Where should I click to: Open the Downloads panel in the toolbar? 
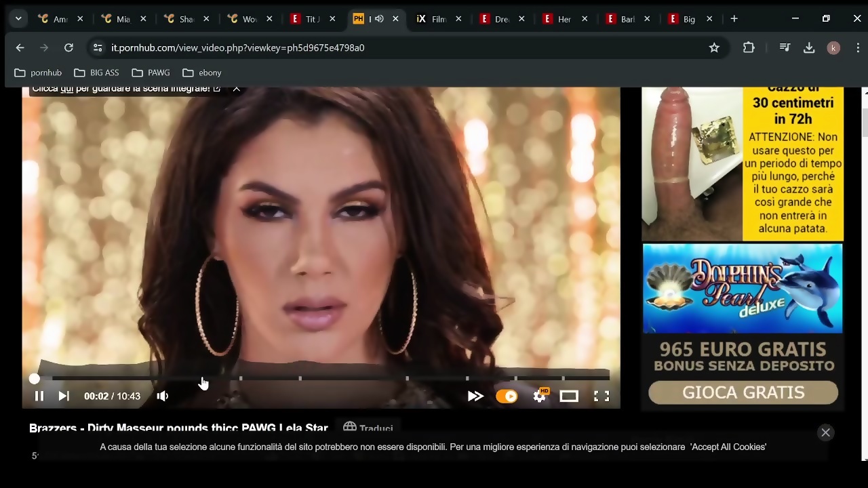click(808, 47)
